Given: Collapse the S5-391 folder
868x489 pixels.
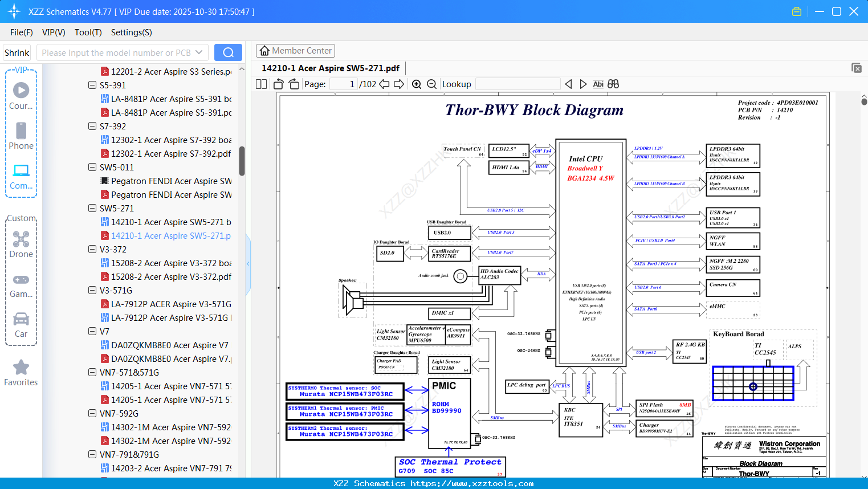Looking at the screenshot, I should 92,85.
